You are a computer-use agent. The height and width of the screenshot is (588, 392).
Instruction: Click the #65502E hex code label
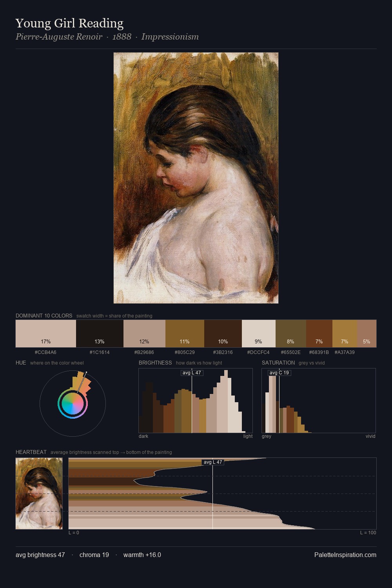(291, 352)
